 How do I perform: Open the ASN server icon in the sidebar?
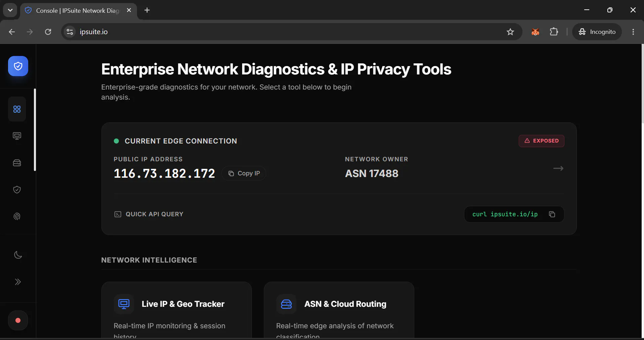tap(17, 163)
